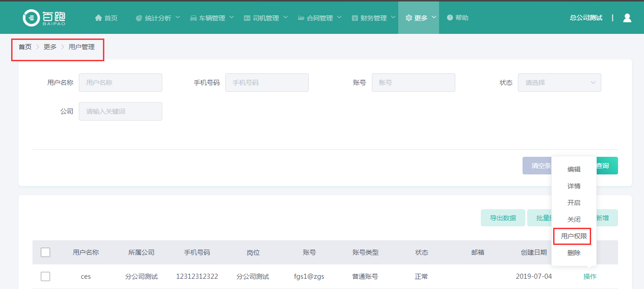The image size is (644, 289).
Task: Click the Baipao logo icon
Action: 32,17
